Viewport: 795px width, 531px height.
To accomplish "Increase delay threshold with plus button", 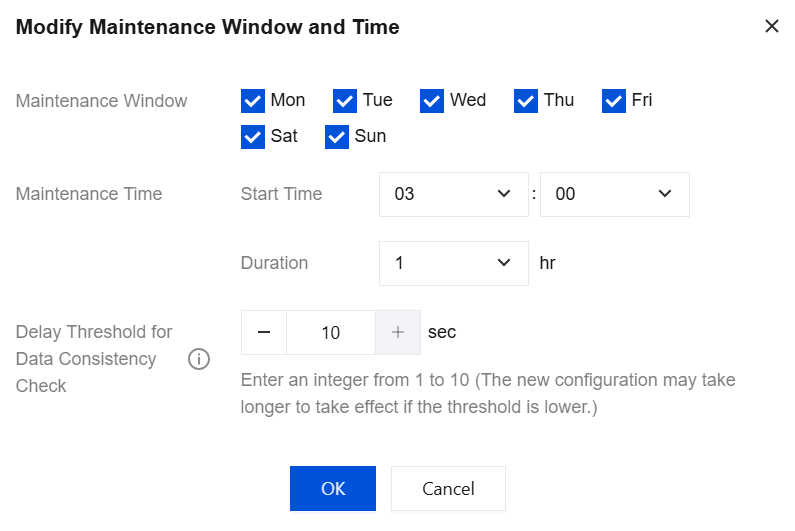I will (x=398, y=333).
